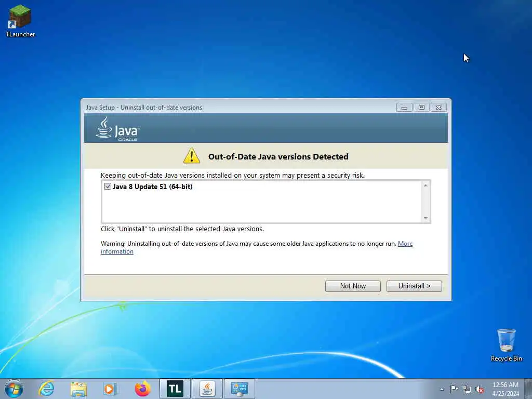Open the network status tray icon

click(x=467, y=389)
